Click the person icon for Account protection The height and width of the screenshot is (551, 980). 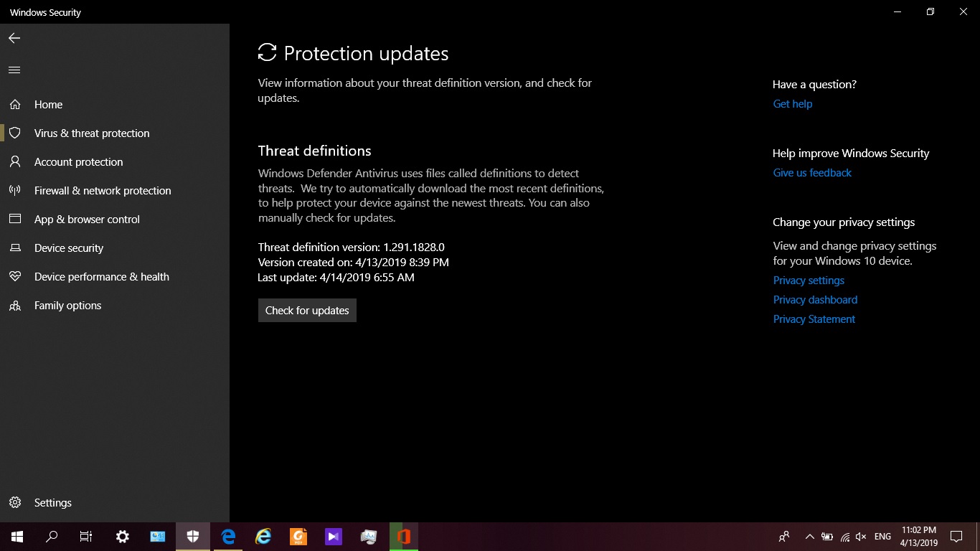(14, 162)
